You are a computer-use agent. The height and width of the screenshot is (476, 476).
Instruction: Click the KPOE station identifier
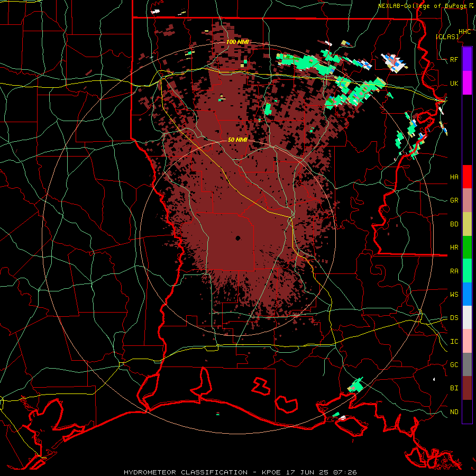click(x=272, y=472)
